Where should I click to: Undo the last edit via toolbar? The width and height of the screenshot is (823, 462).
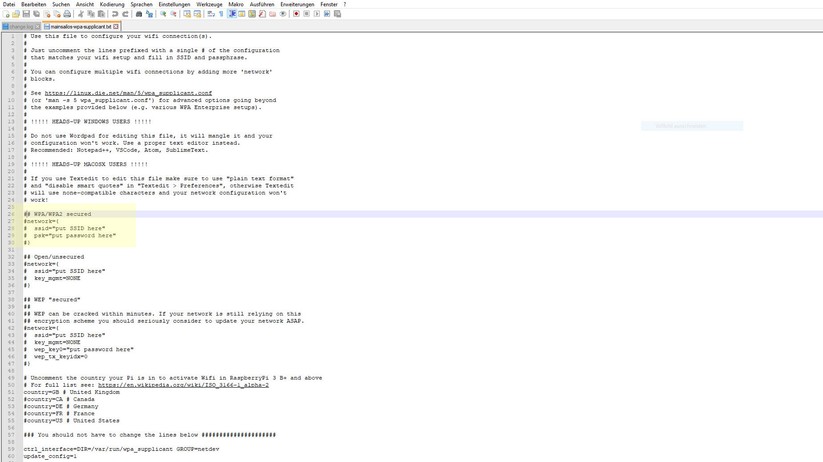tap(115, 14)
